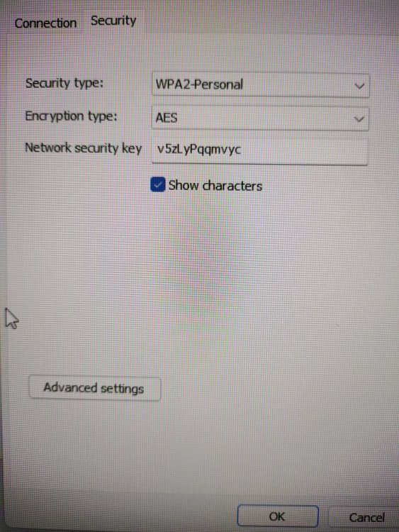Click empty space right of the password text
Image resolution: width=399 pixels, height=532 pixels.
[x=305, y=150]
